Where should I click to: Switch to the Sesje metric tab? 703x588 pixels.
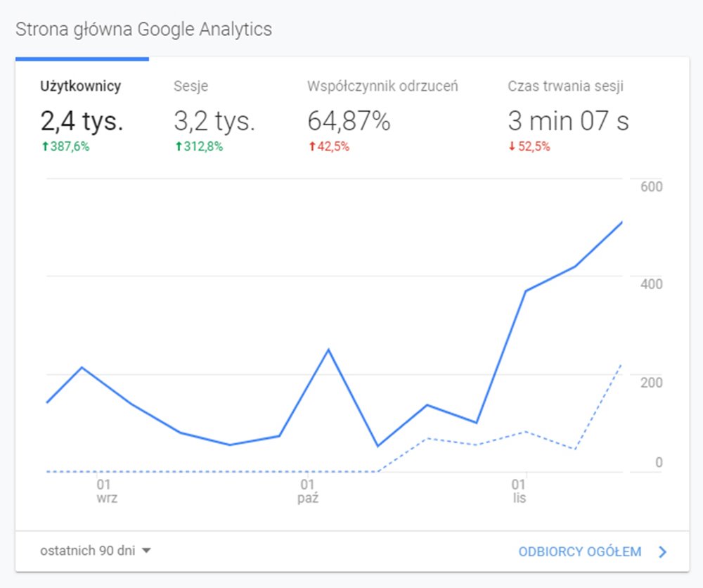point(191,87)
